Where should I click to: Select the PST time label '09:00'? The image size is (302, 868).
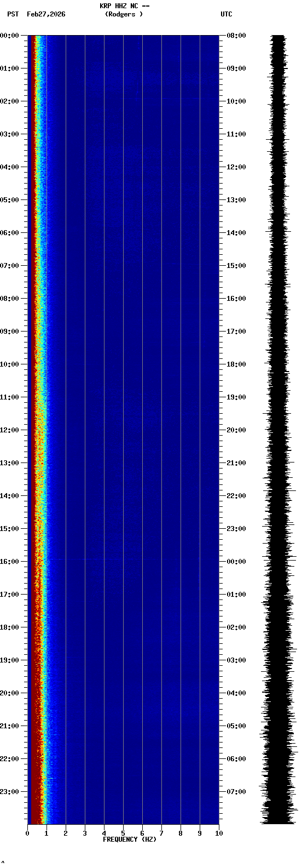(9, 332)
